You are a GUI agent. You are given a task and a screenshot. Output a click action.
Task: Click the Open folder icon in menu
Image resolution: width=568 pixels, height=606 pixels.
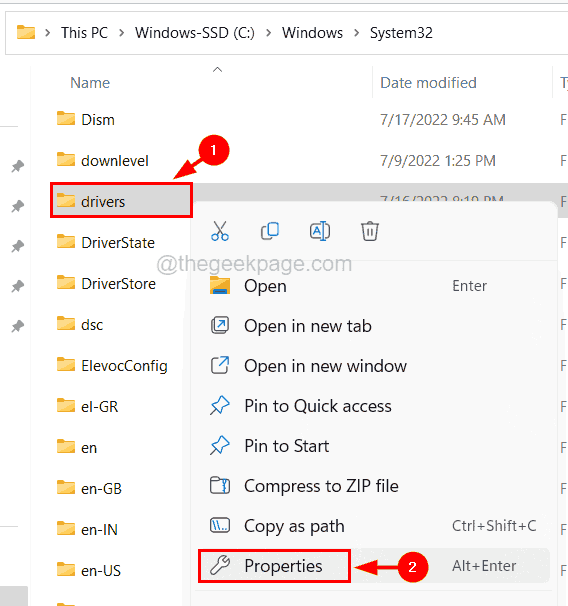[220, 286]
